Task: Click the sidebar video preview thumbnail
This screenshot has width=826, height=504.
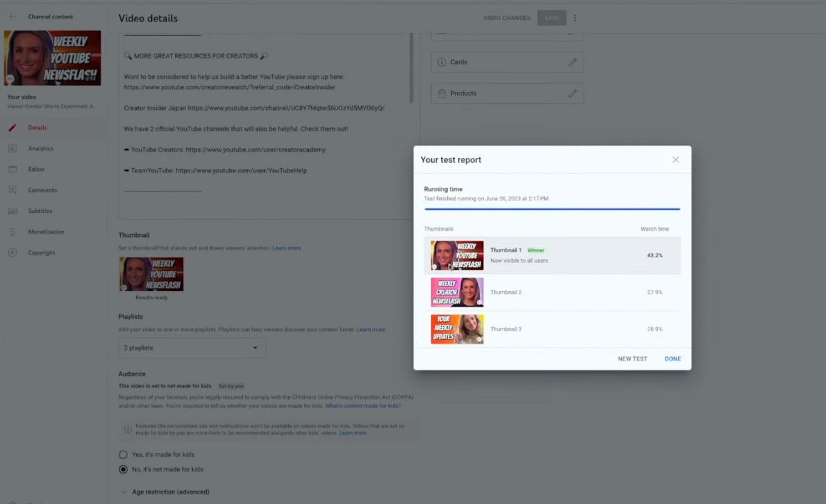Action: 52,58
